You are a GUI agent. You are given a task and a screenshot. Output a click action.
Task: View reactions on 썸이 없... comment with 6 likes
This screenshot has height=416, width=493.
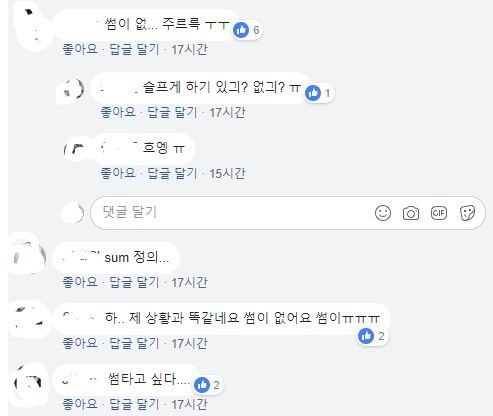pyautogui.click(x=247, y=30)
